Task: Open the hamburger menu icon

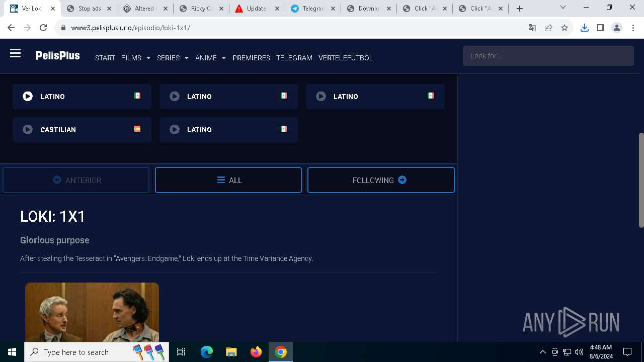Action: 15,53
